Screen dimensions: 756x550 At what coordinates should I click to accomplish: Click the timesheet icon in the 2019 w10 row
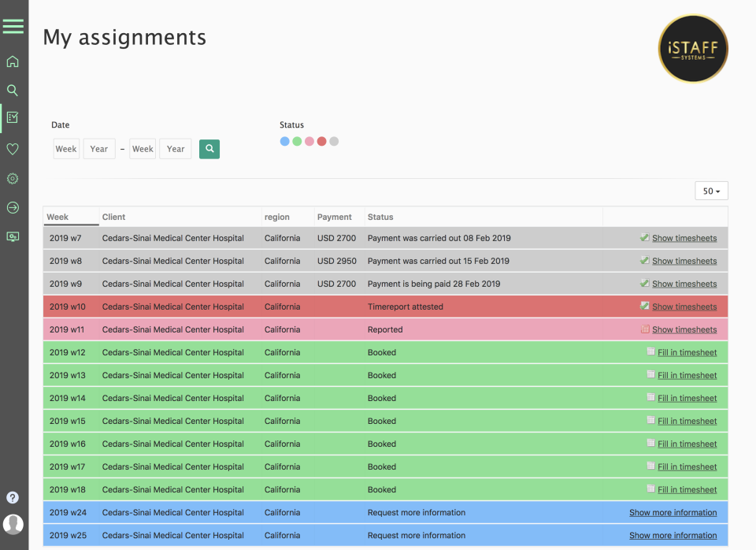(644, 306)
